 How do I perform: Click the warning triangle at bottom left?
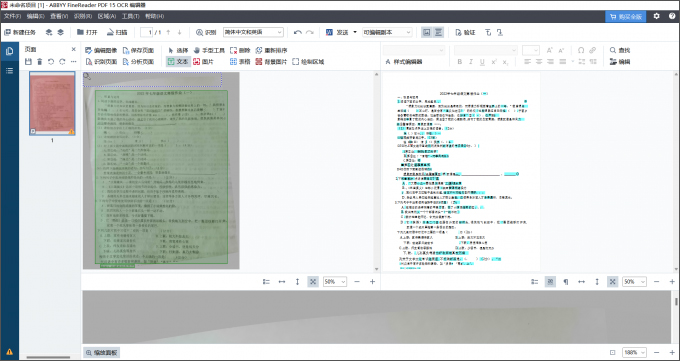click(x=9, y=351)
